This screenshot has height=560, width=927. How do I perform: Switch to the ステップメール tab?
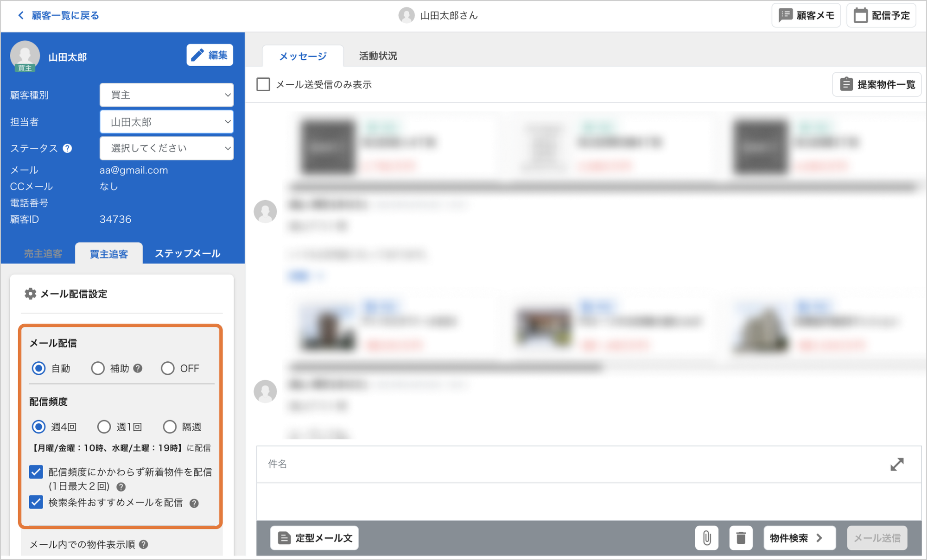point(187,253)
